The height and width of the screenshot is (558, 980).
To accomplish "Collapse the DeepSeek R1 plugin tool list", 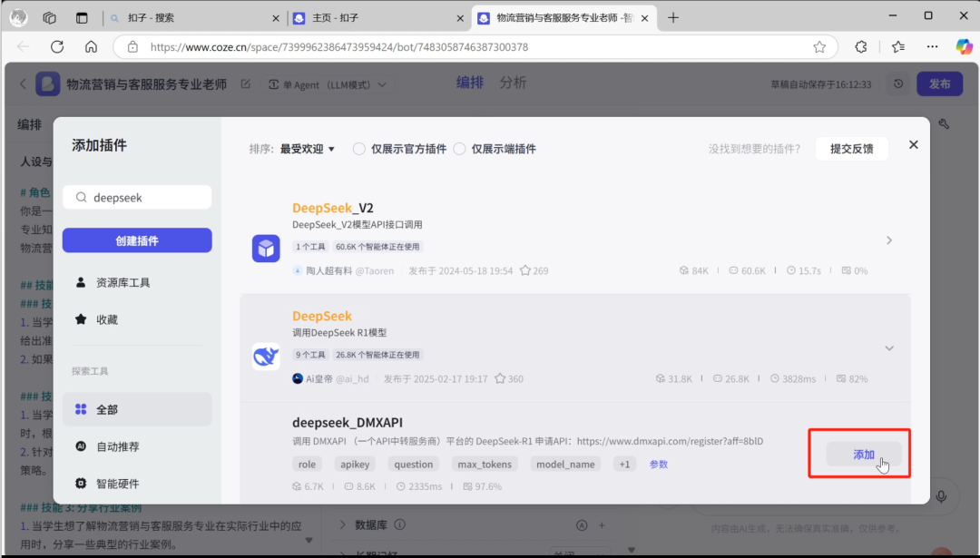I will pos(889,348).
